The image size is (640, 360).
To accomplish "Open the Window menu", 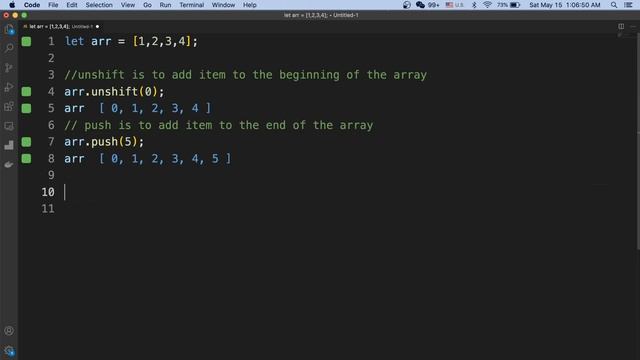I will click(x=223, y=5).
